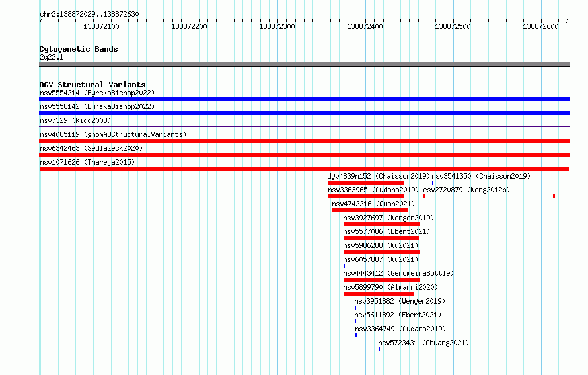Click the 138872400 ruler position label
Screen dimensions: 588x375
coord(365,26)
